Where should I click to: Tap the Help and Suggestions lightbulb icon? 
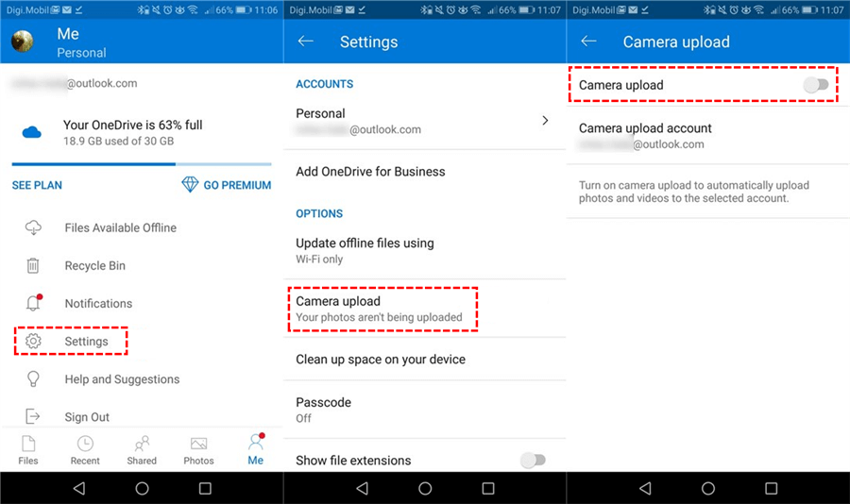(33, 378)
